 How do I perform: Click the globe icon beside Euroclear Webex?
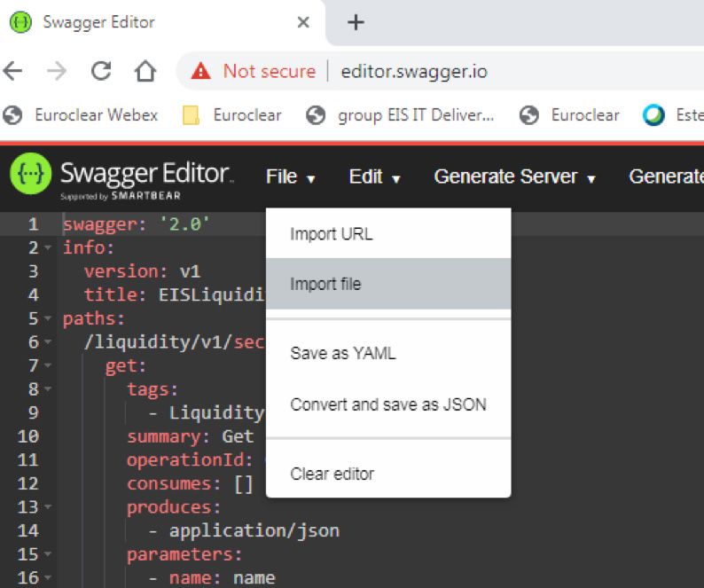(12, 115)
